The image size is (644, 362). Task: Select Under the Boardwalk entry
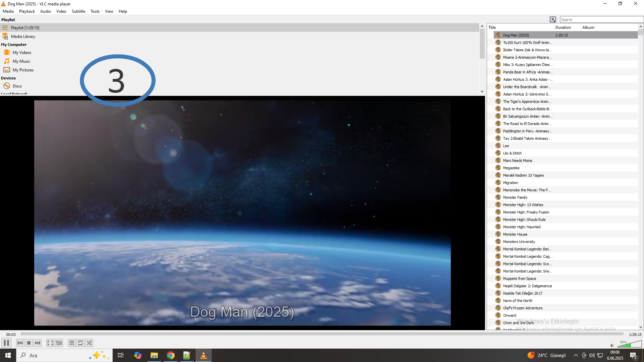click(566, 87)
